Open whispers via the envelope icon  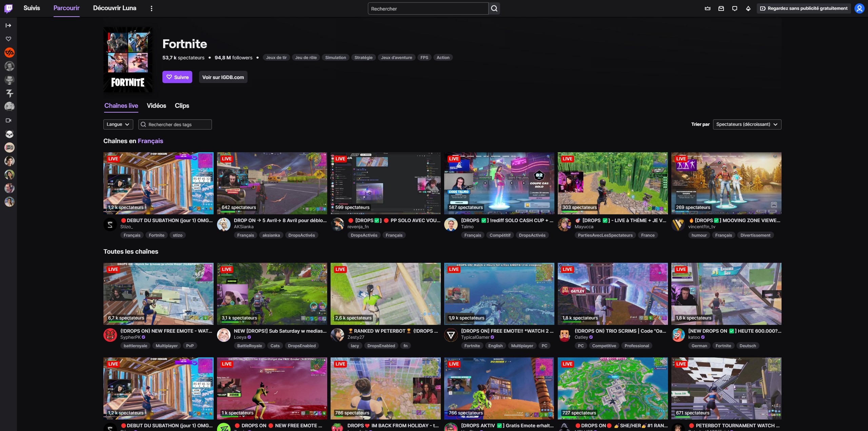click(721, 8)
